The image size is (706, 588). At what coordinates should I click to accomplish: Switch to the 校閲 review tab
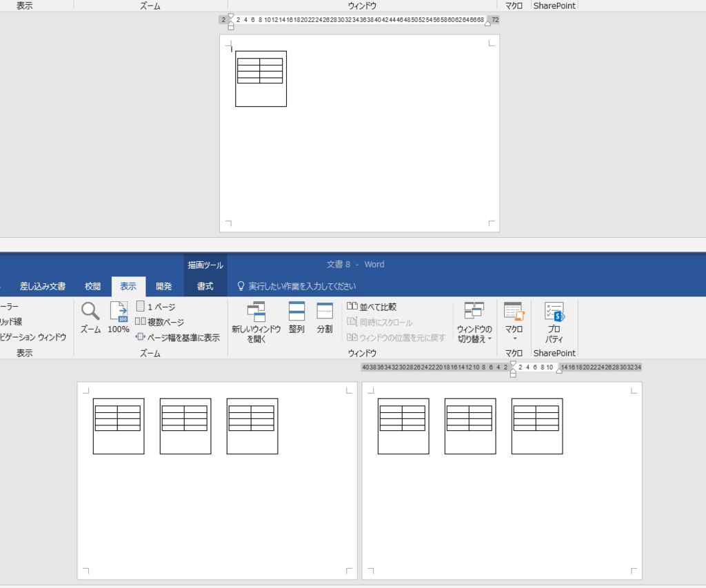point(93,286)
